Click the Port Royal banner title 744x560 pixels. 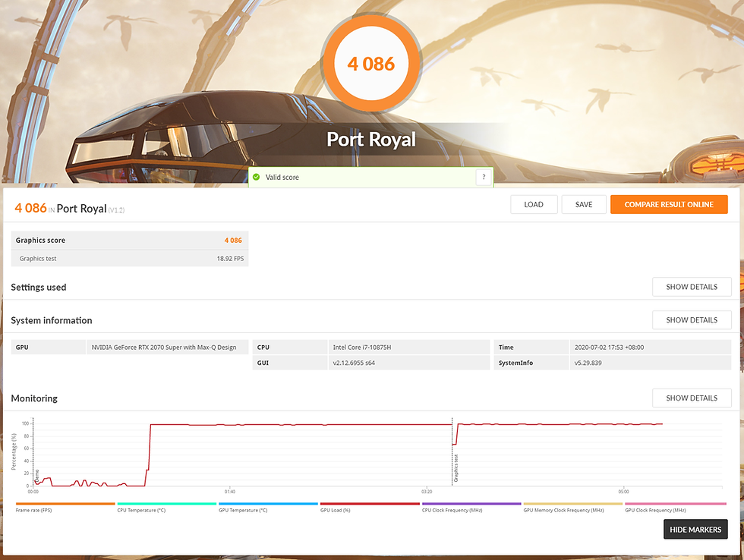[371, 140]
